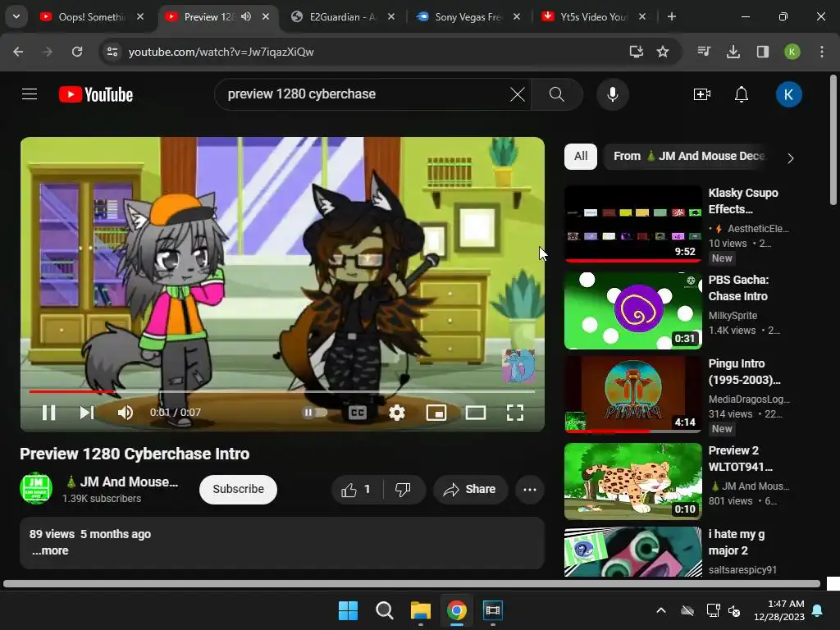Open Chrome profile K icon
The height and width of the screenshot is (630, 840).
pos(792,52)
